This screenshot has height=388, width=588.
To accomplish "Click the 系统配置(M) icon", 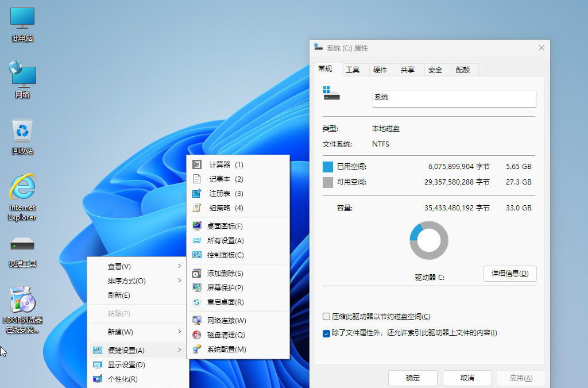I will click(197, 349).
